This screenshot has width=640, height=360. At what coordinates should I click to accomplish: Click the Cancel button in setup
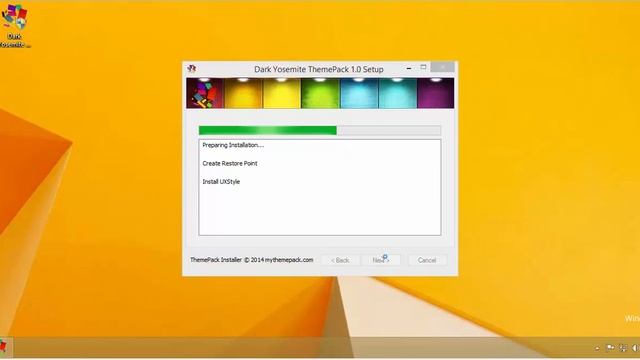tap(427, 260)
